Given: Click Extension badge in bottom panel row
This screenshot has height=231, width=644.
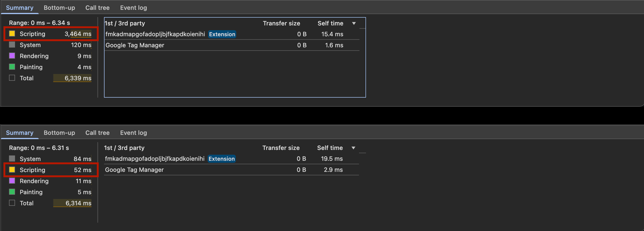Looking at the screenshot, I should click(x=222, y=159).
